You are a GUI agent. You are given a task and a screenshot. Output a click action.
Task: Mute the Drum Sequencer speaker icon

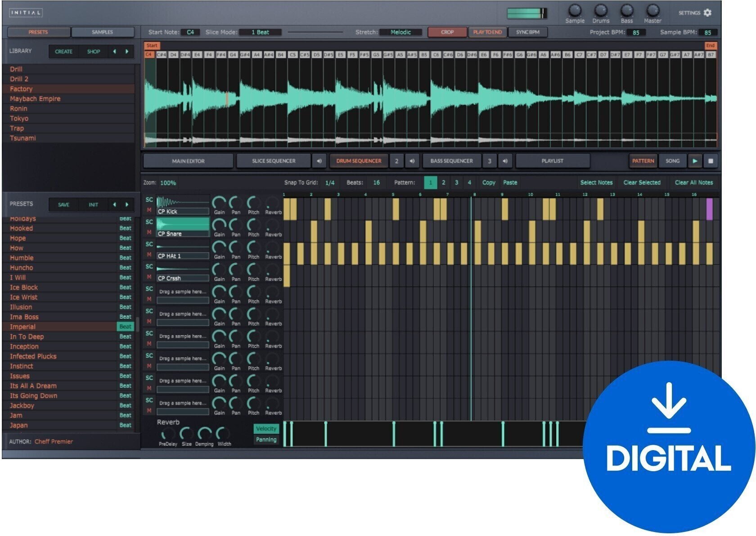click(x=412, y=161)
